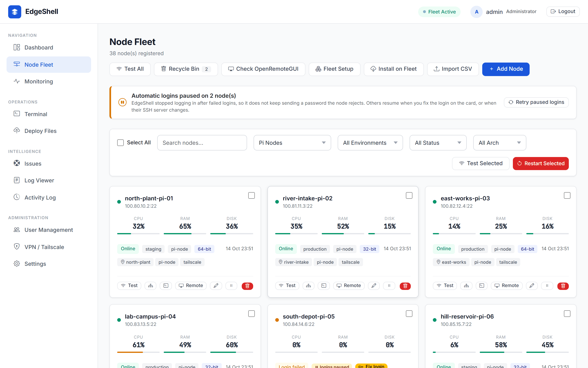Click the Test All button
The image size is (588, 368).
[x=130, y=69]
